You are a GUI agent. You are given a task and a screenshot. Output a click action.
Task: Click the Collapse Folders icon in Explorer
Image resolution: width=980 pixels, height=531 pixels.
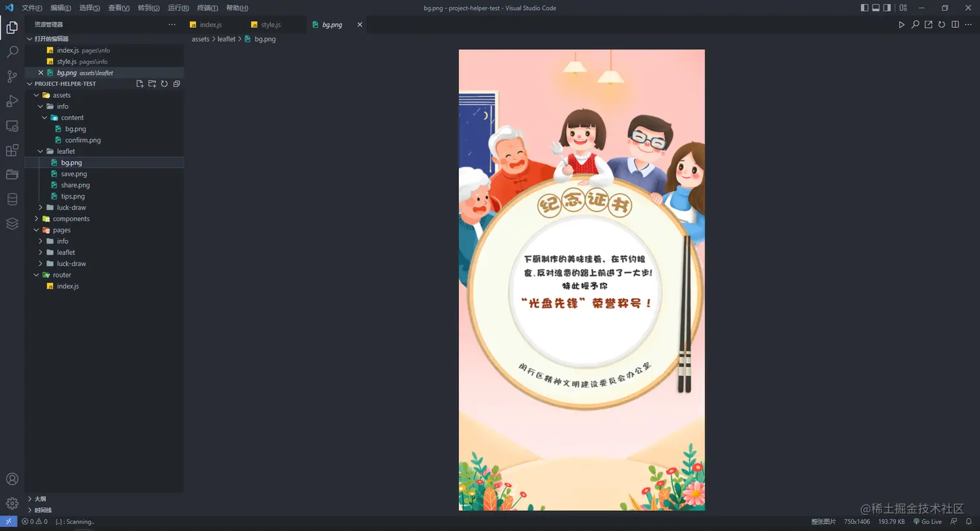[177, 84]
